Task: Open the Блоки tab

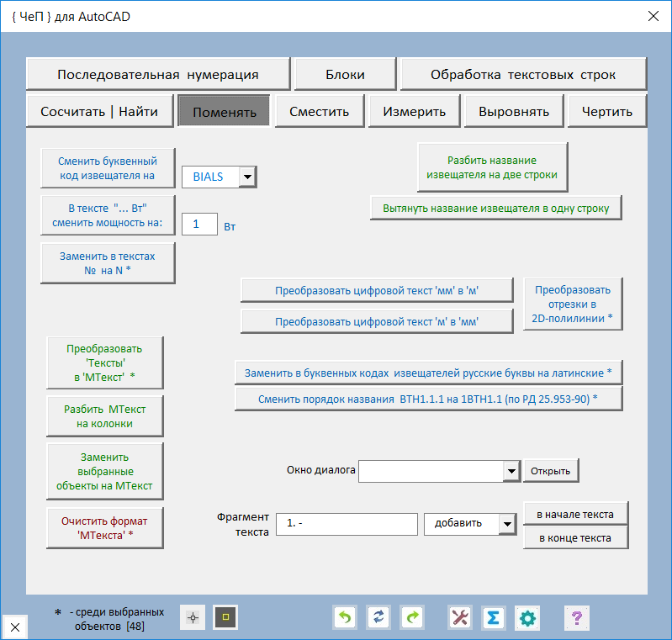Action: click(345, 74)
